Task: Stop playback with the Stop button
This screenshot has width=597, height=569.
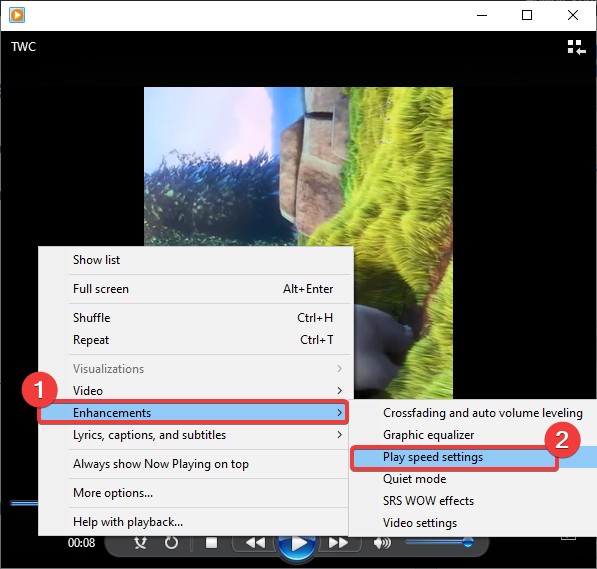Action: pos(211,543)
